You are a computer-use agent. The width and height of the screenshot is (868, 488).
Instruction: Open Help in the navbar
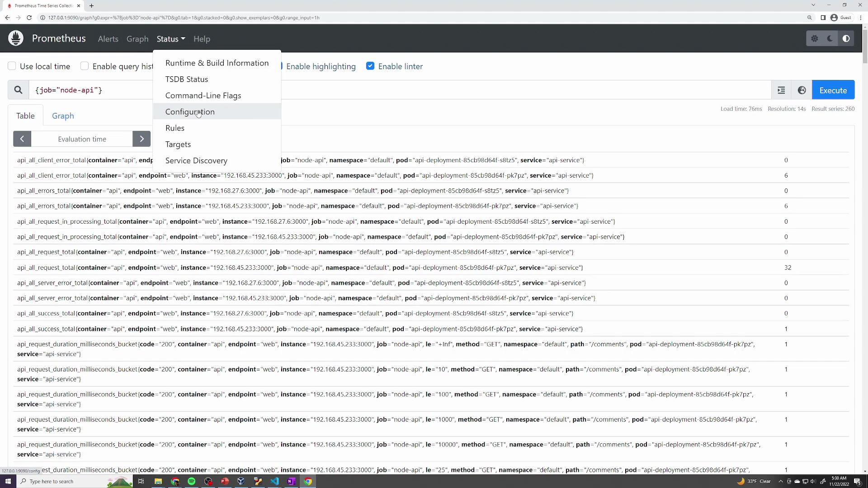(202, 39)
